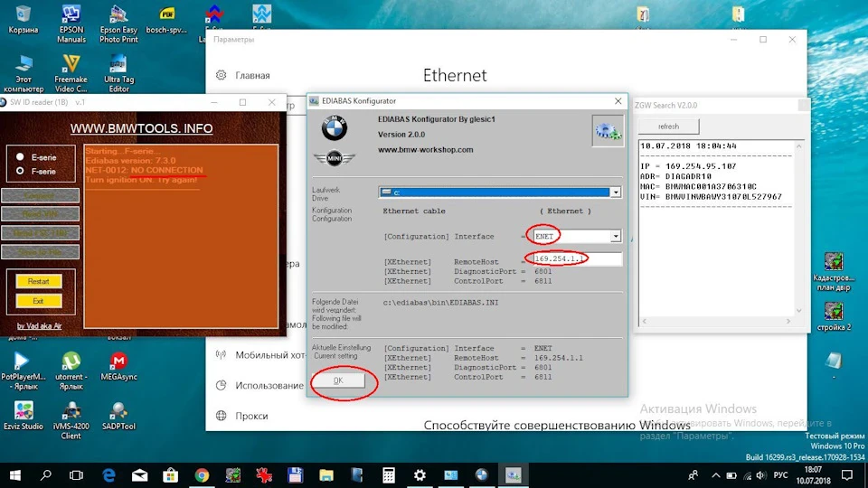Open Microsoft Store from the taskbar
Image resolution: width=868 pixels, height=488 pixels.
click(171, 475)
